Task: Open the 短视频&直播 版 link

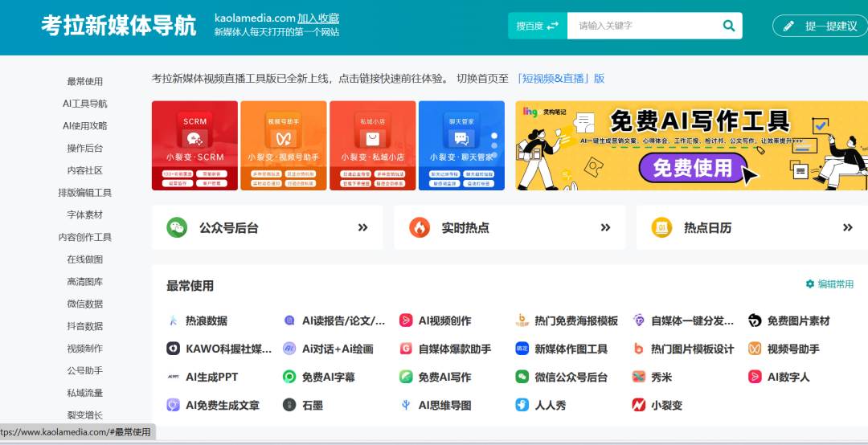Action: coord(559,78)
